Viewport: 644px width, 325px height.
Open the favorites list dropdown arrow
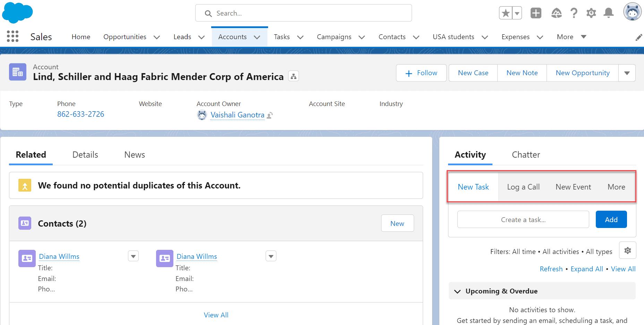(517, 14)
